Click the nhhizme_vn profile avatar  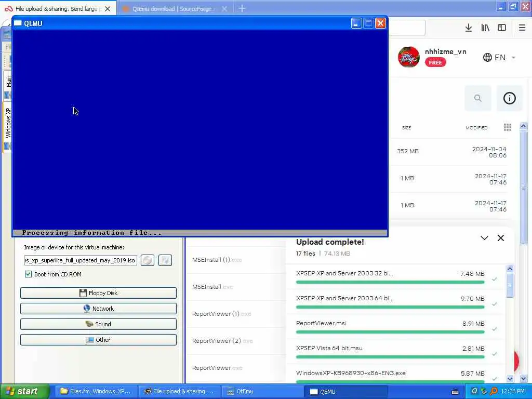pos(409,57)
